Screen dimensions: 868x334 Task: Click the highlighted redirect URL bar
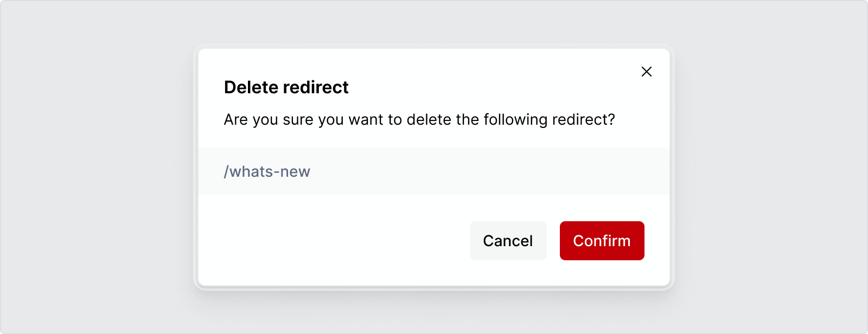[434, 171]
